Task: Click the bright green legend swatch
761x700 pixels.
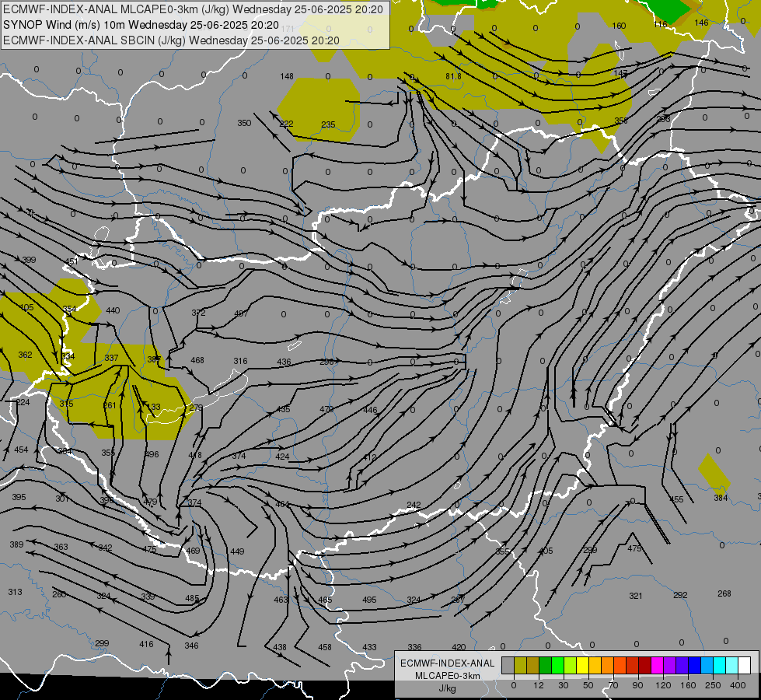Action: (557, 665)
